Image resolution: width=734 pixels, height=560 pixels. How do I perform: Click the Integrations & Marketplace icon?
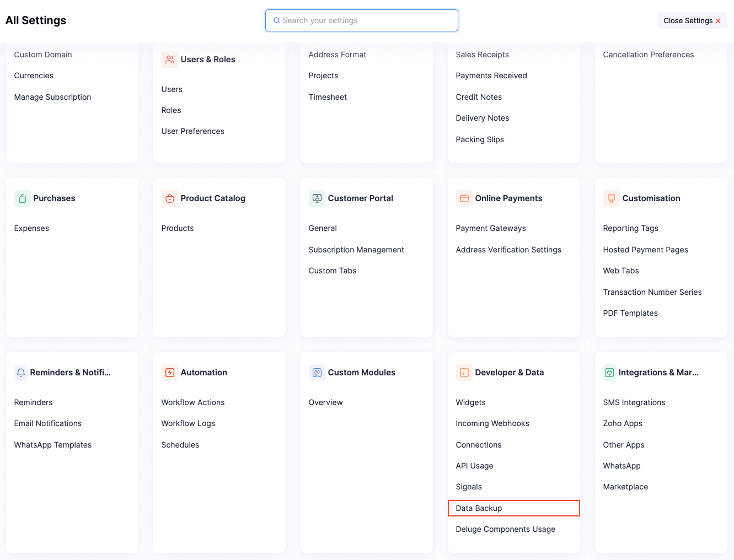[609, 372]
